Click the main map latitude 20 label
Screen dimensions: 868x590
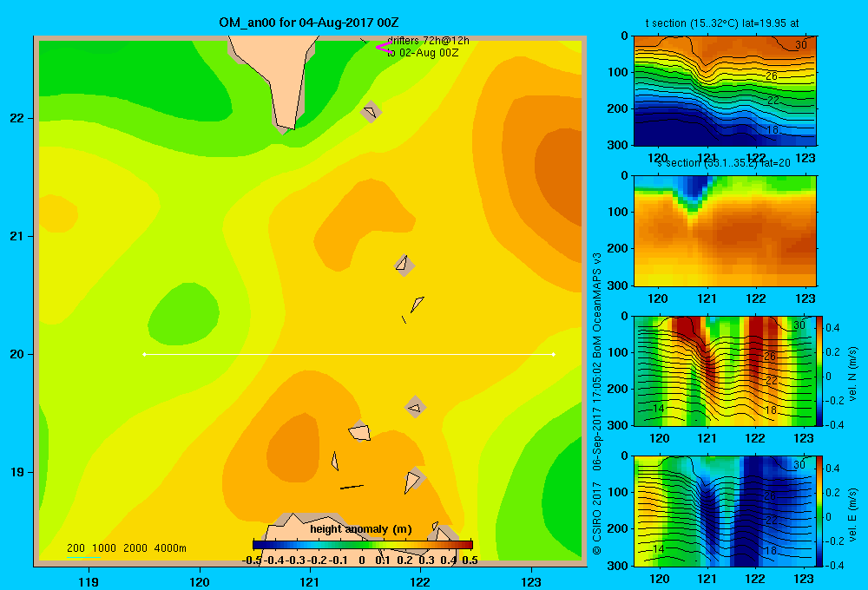pos(17,354)
